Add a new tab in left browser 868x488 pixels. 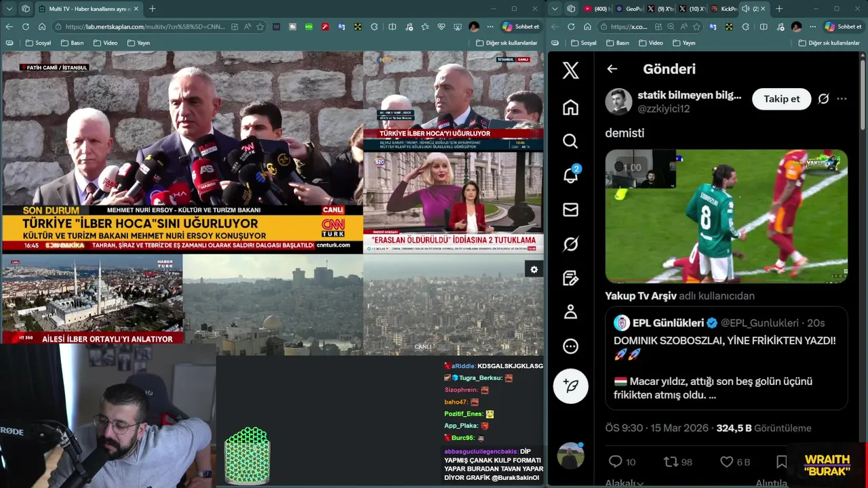coord(152,9)
